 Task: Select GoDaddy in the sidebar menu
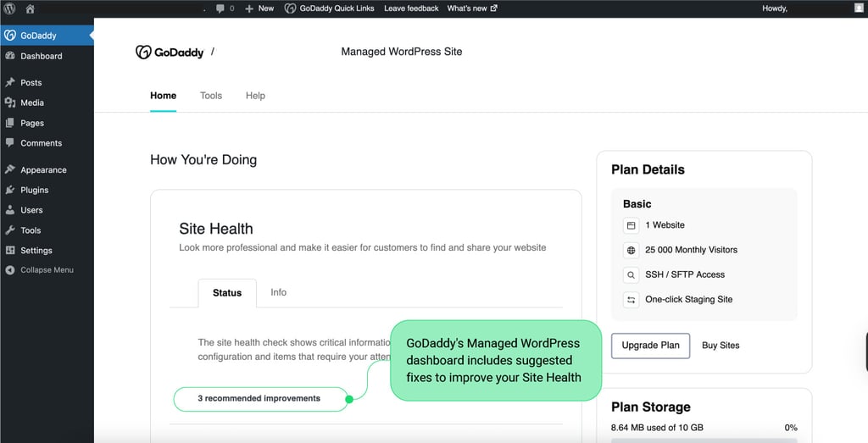coord(47,36)
